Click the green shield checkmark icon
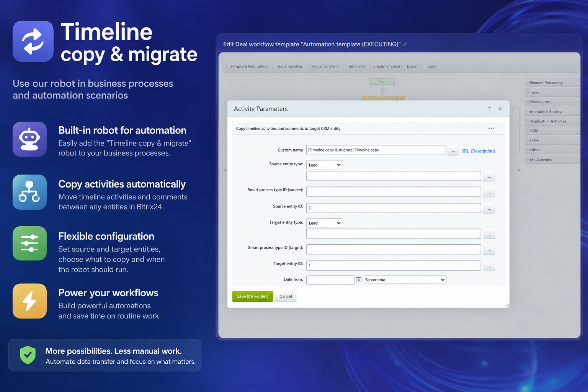Screen dimensions: 588x392 pos(28,355)
